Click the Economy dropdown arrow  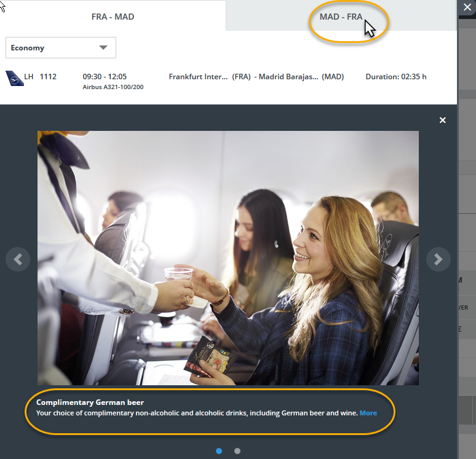click(103, 48)
